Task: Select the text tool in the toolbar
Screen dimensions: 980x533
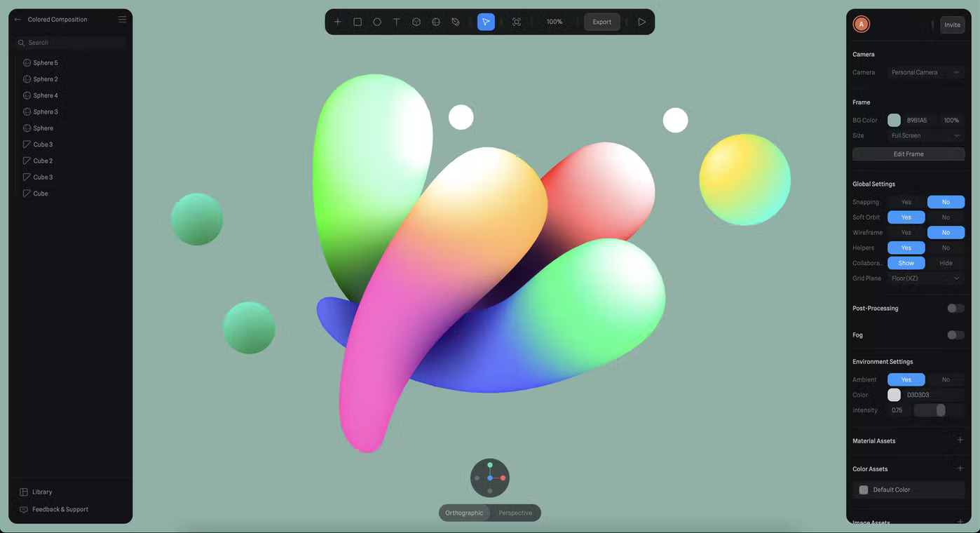Action: pos(397,22)
